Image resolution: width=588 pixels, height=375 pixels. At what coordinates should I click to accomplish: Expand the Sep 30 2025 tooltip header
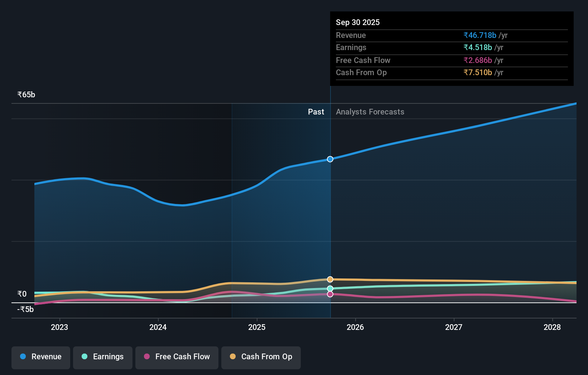(x=358, y=22)
